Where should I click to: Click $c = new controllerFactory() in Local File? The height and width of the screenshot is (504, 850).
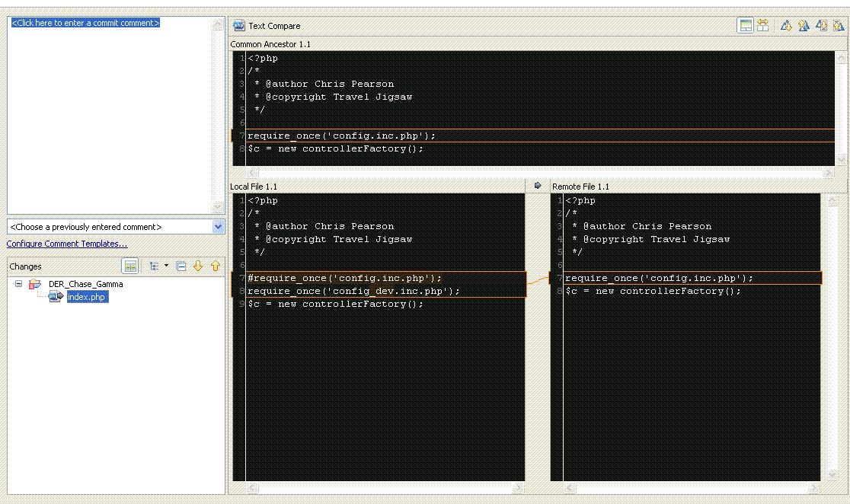tap(336, 304)
